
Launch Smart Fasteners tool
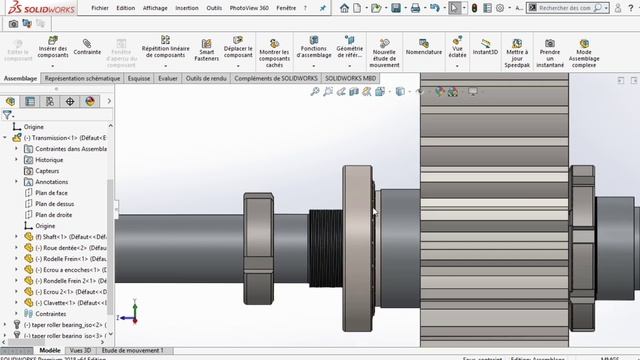(x=207, y=50)
